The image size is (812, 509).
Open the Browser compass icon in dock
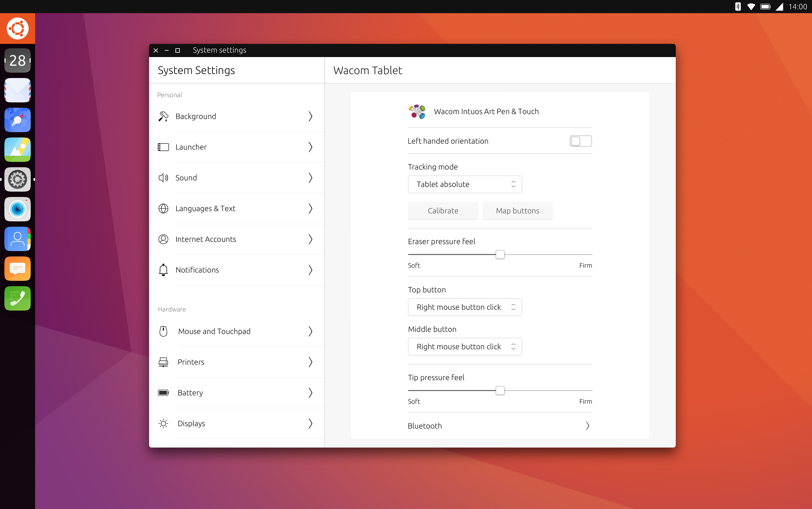click(x=18, y=120)
